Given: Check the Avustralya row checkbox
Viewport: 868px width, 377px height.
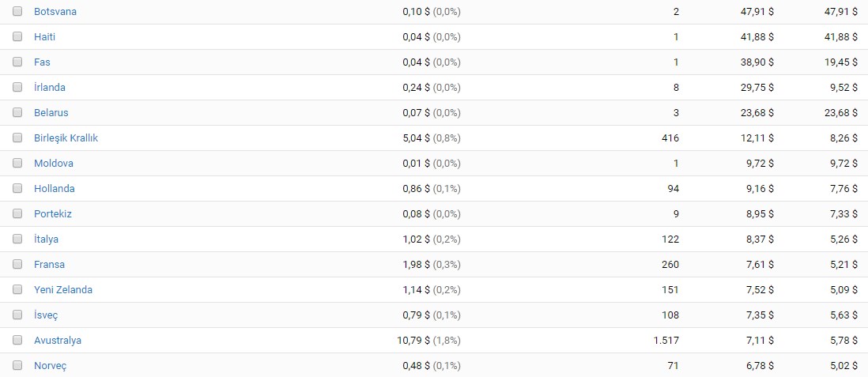Looking at the screenshot, I should [x=17, y=340].
